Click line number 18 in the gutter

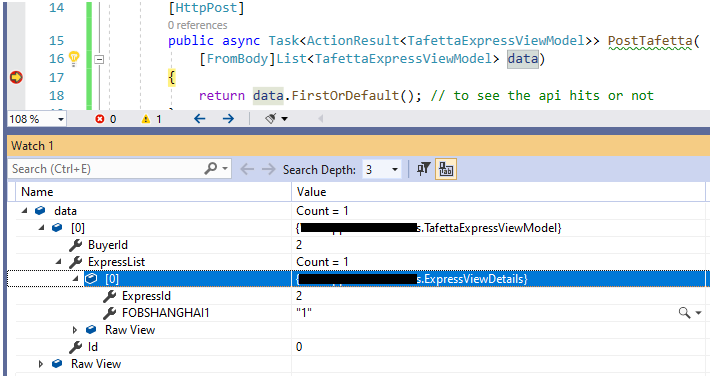pyautogui.click(x=57, y=96)
